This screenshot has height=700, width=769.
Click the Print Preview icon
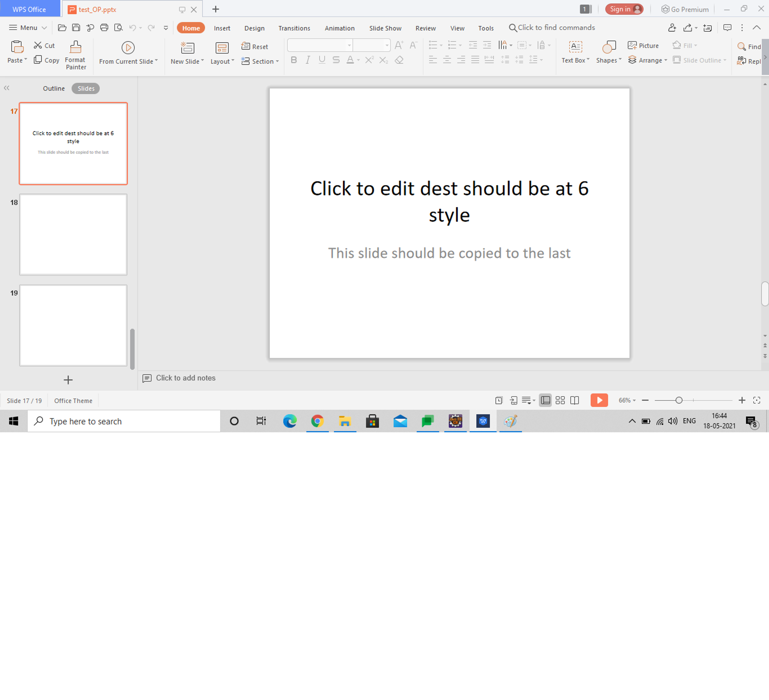119,27
